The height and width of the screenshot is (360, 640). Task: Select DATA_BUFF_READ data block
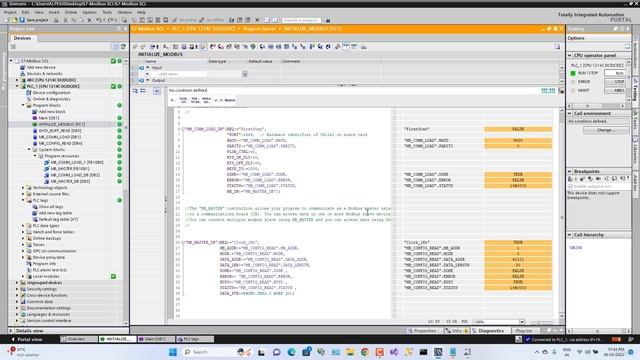click(60, 131)
